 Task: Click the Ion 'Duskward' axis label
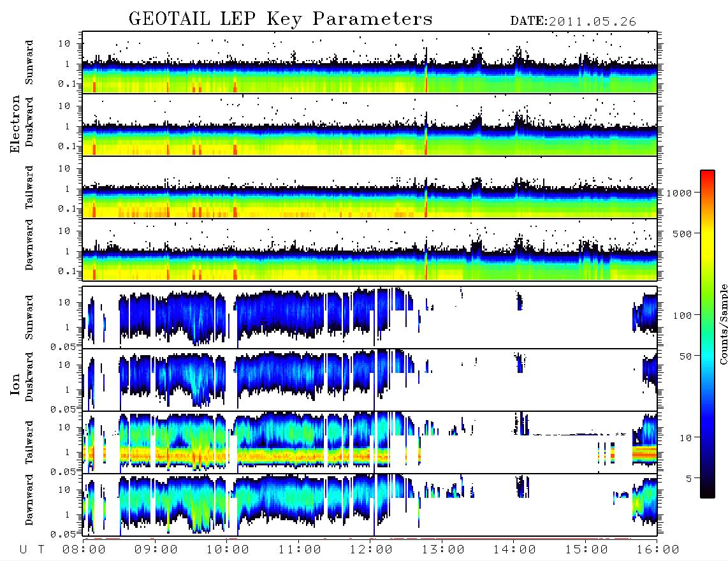click(x=29, y=377)
